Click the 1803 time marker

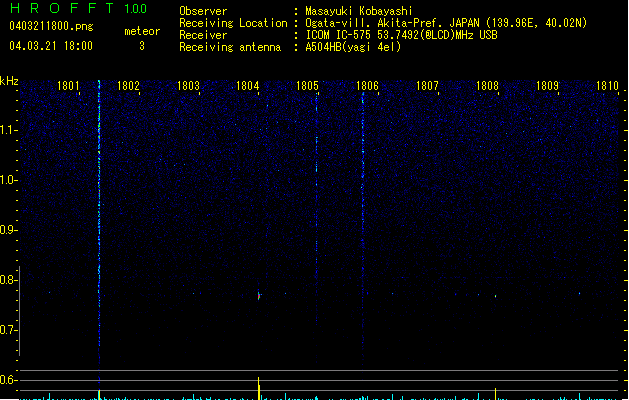188,86
